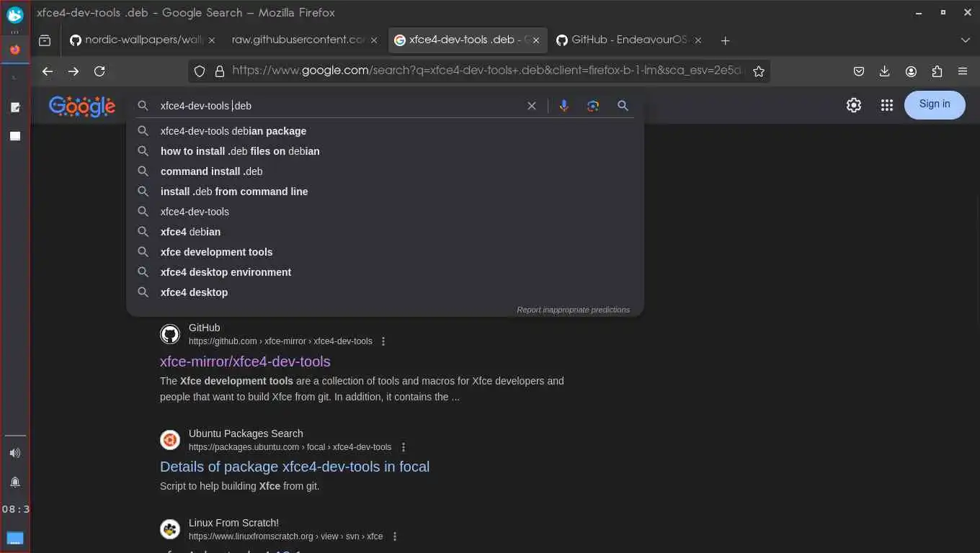Image resolution: width=980 pixels, height=553 pixels.
Task: Bookmark this page with the star icon
Action: (x=758, y=71)
